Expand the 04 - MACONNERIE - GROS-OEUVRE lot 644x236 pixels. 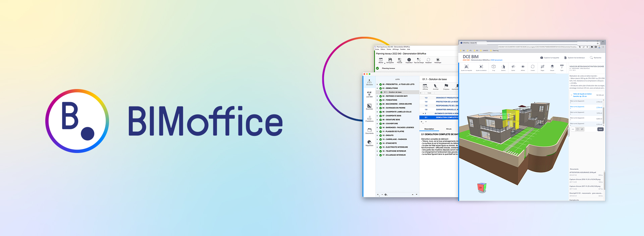click(377, 104)
